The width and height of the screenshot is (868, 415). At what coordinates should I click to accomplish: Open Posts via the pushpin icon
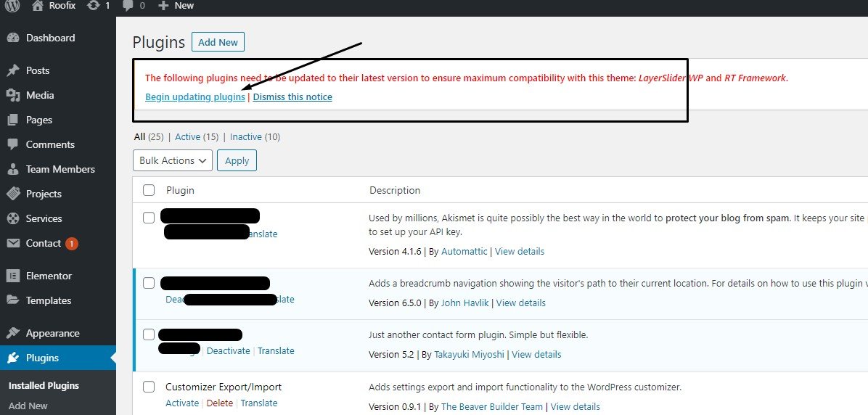tap(12, 70)
